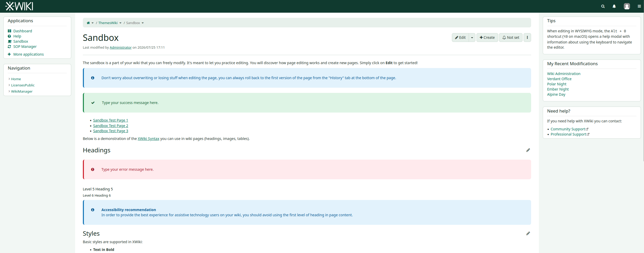Edit the Headings section with pencil icon
Screen dimensions: 644x253
(528, 150)
